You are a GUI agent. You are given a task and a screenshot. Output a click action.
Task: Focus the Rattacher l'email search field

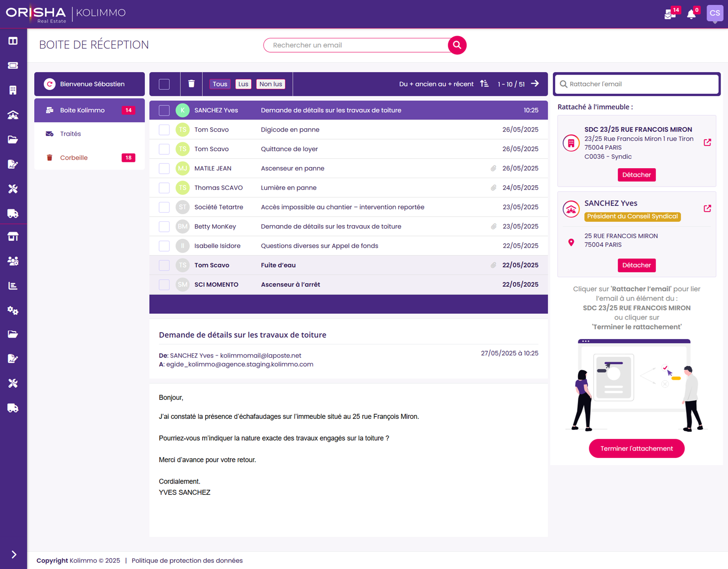click(637, 84)
